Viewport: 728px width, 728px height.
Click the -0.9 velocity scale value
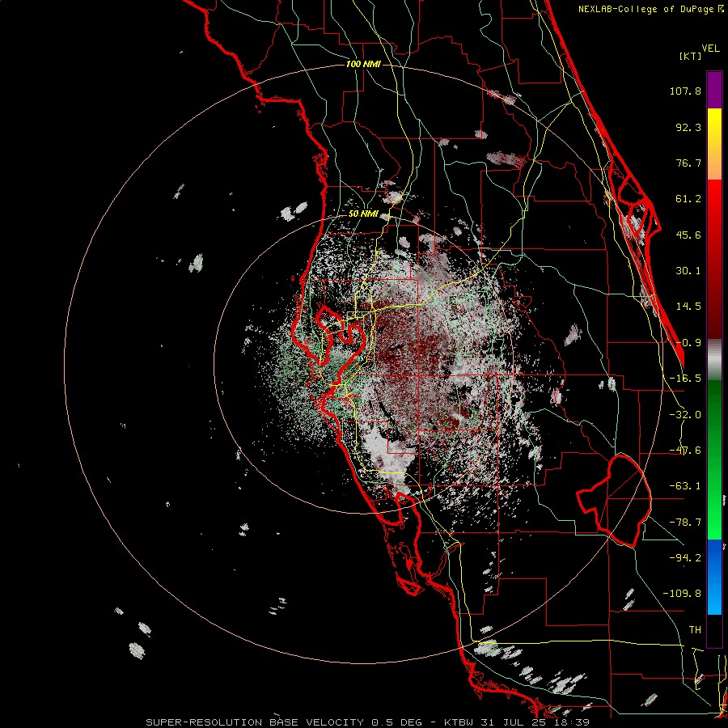688,343
